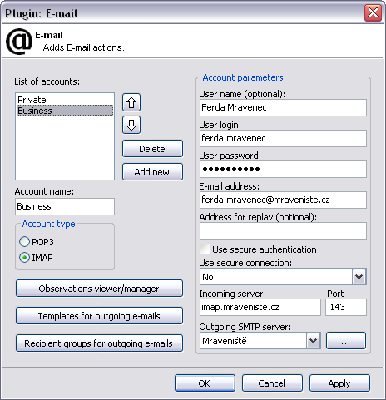Open Observations viewer/manager
The width and height of the screenshot is (386, 400).
click(x=99, y=288)
